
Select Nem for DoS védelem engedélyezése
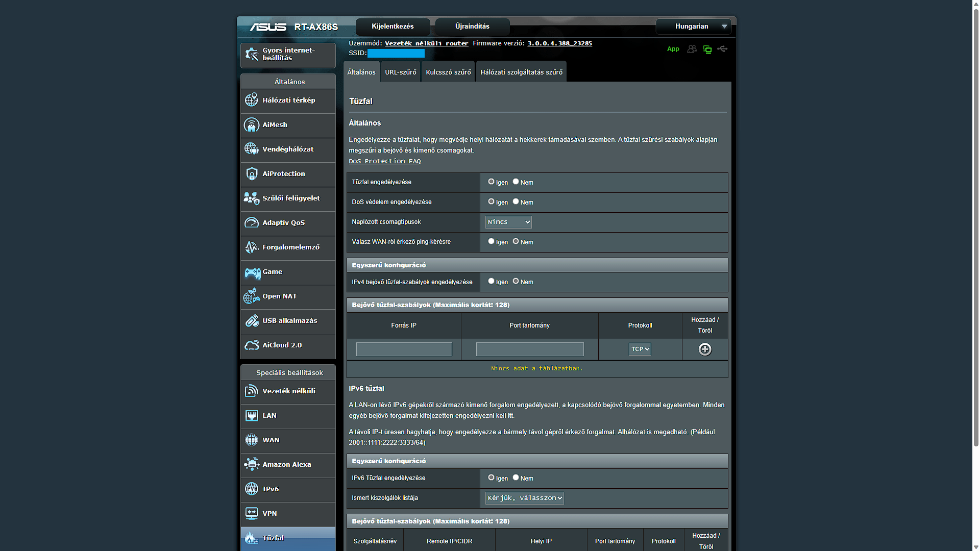click(x=516, y=202)
